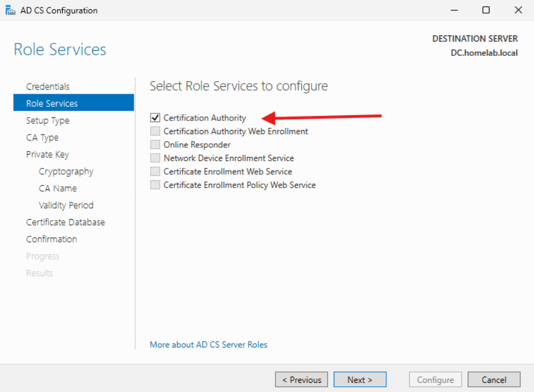This screenshot has height=392, width=534.
Task: Go to the Private Key step
Action: pos(47,154)
